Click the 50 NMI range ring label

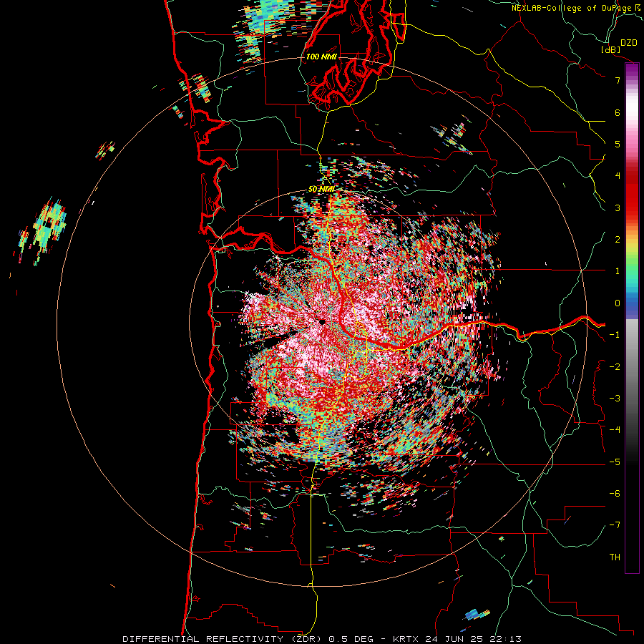[321, 190]
